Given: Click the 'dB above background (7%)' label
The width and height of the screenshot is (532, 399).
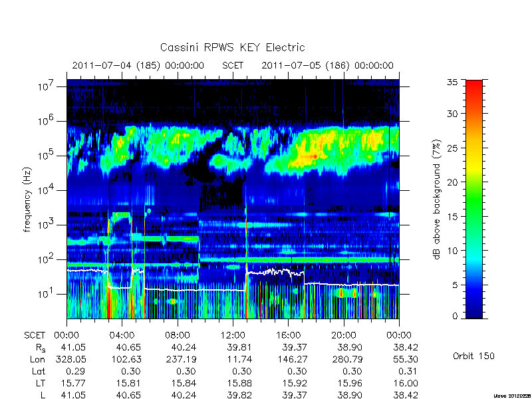Looking at the screenshot, I should point(437,199).
